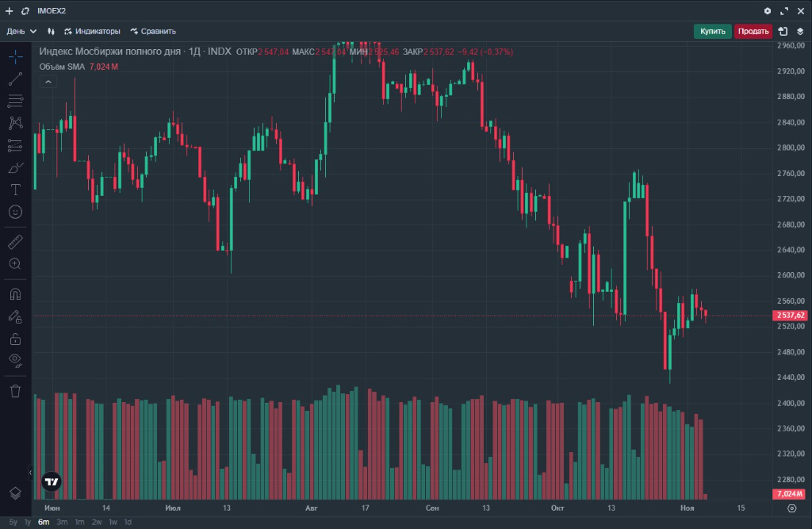The width and height of the screenshot is (812, 529).
Task: Select the trend line drawing tool
Action: tap(15, 79)
